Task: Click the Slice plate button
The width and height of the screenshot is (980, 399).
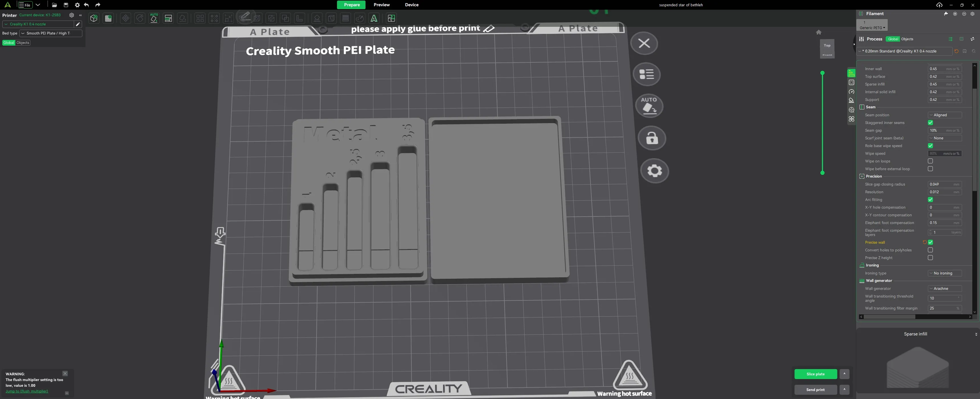Action: (815, 374)
